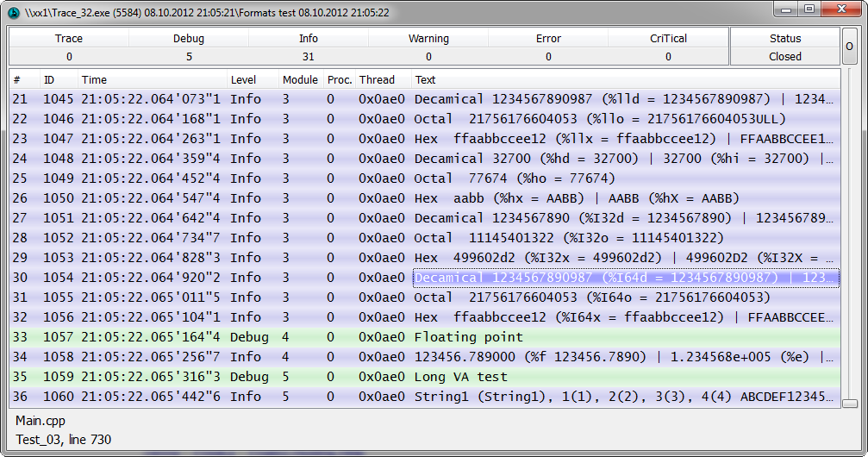Sort by the Level column header
The image size is (868, 457).
(x=253, y=80)
